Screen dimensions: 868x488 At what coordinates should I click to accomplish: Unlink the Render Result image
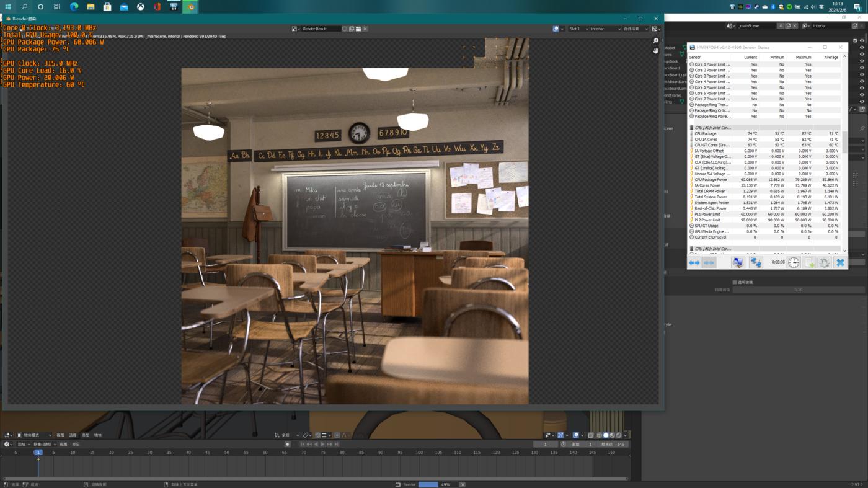point(365,29)
